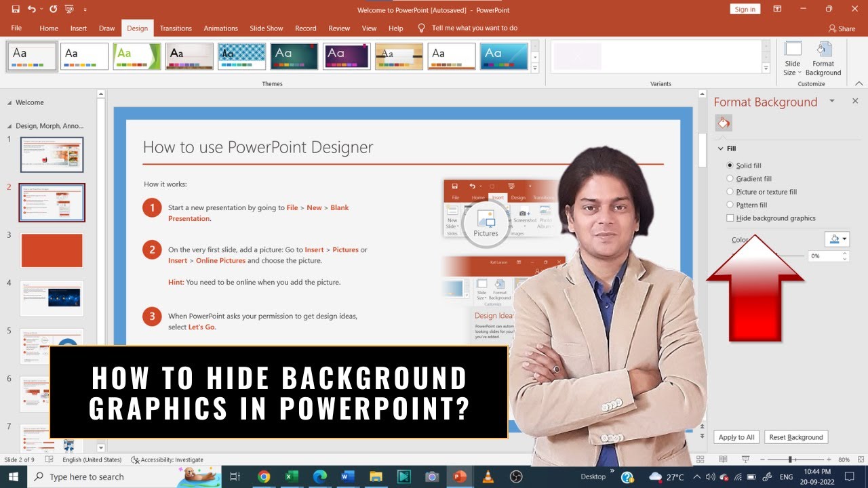Open Customize Quick Access Toolbar dropdown
Screen dimensions: 868x488
[x=85, y=9]
